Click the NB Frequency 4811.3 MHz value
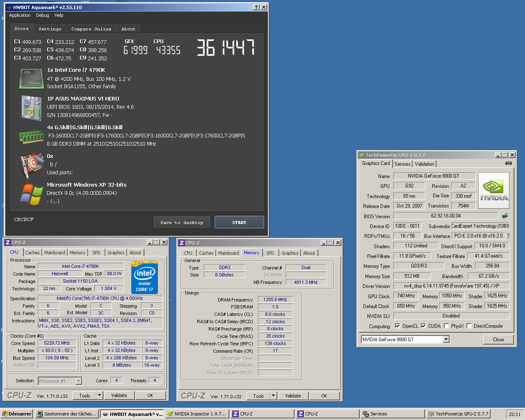Image resolution: width=525 pixels, height=420 pixels. [x=306, y=282]
